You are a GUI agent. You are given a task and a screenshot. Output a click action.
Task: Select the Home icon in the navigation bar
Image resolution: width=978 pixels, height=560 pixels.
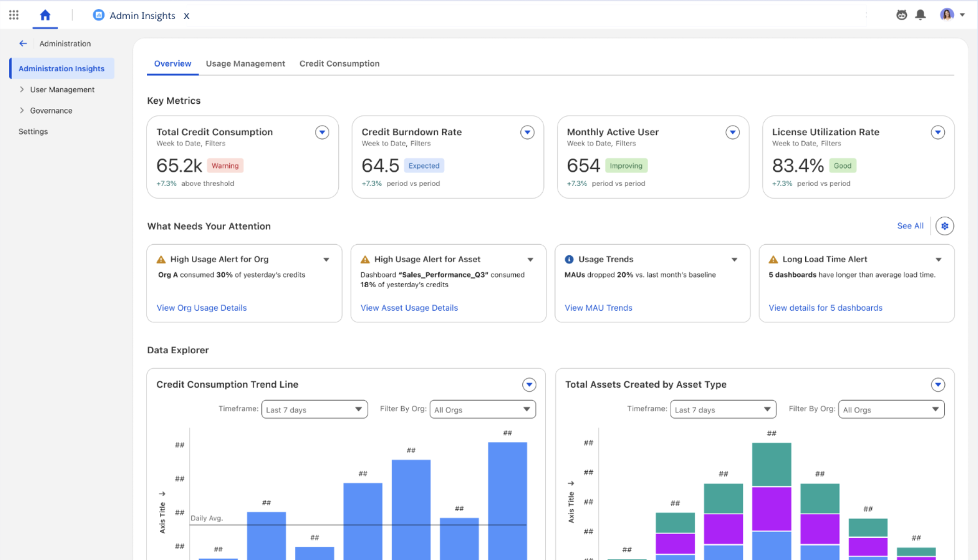pyautogui.click(x=45, y=15)
